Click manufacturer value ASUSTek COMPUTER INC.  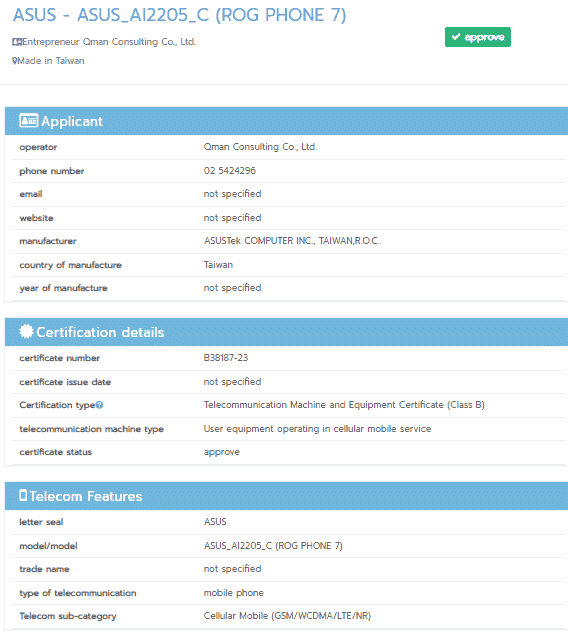(x=291, y=241)
